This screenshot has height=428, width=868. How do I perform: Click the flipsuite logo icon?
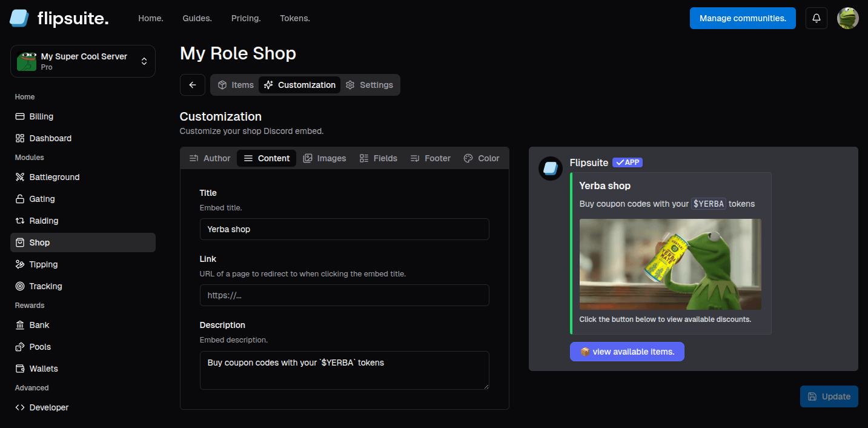(x=19, y=18)
